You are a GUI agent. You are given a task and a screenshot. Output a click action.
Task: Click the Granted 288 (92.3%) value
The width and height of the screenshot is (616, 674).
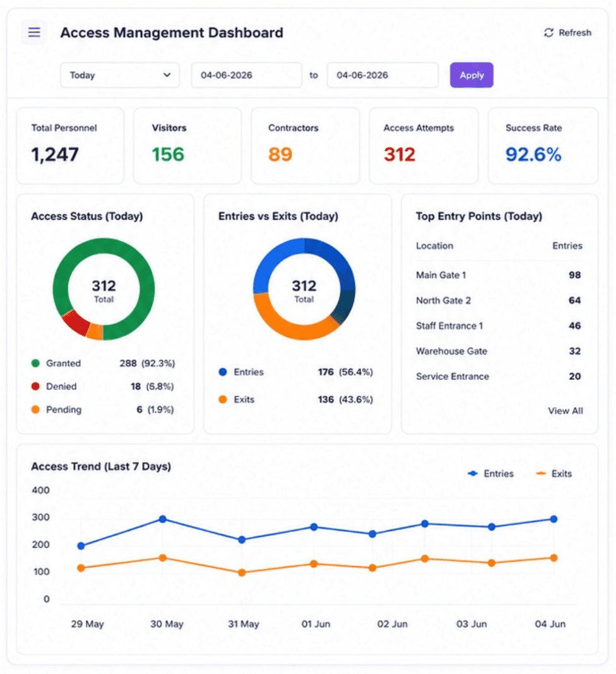coord(147,364)
